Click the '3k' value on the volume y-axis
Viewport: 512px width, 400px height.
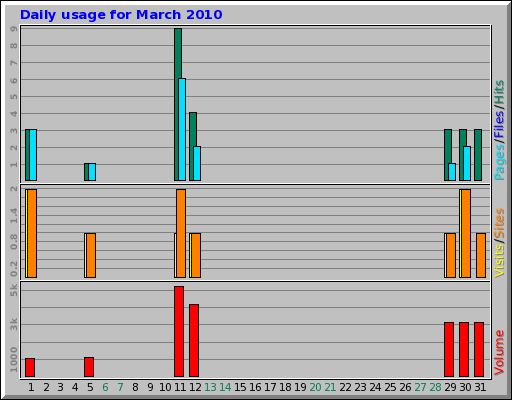click(14, 324)
